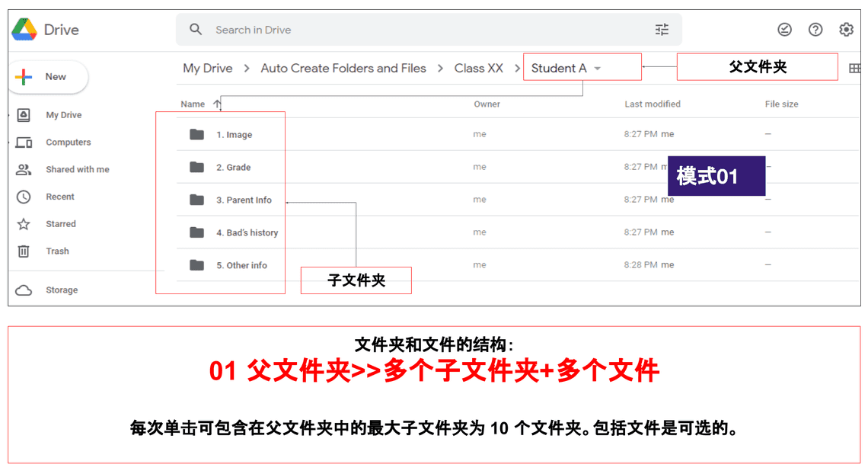Image resolution: width=868 pixels, height=474 pixels.
Task: Open the Student A dropdown arrow
Action: tap(598, 69)
